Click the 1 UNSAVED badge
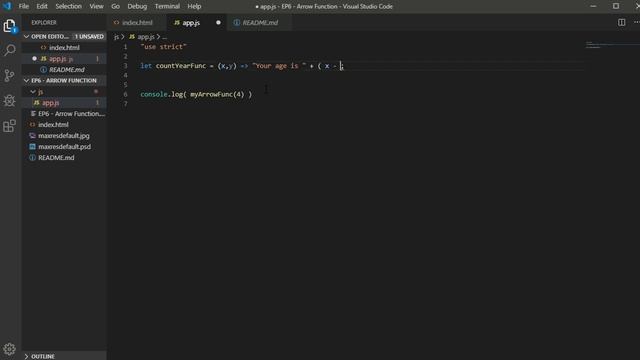The height and width of the screenshot is (360, 640). tap(89, 36)
